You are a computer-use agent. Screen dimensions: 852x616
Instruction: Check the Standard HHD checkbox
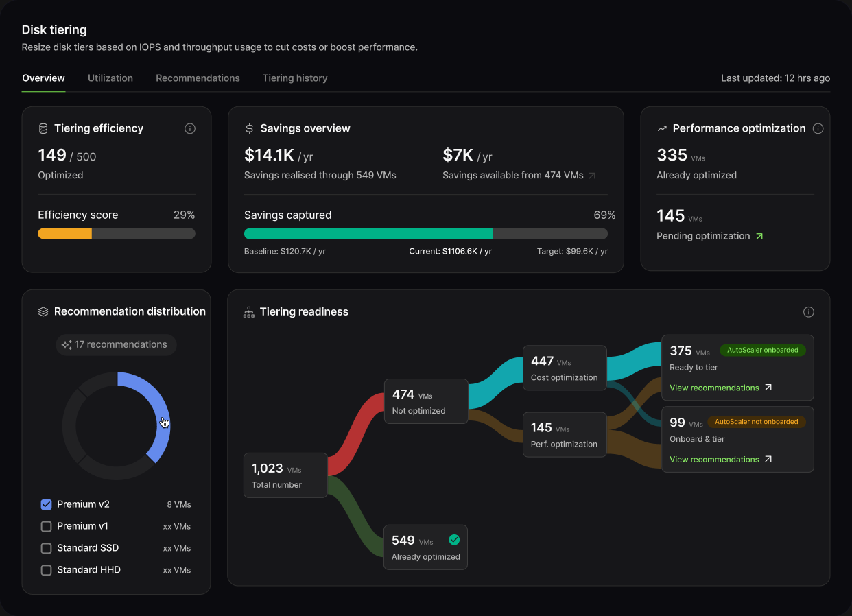pyautogui.click(x=47, y=570)
